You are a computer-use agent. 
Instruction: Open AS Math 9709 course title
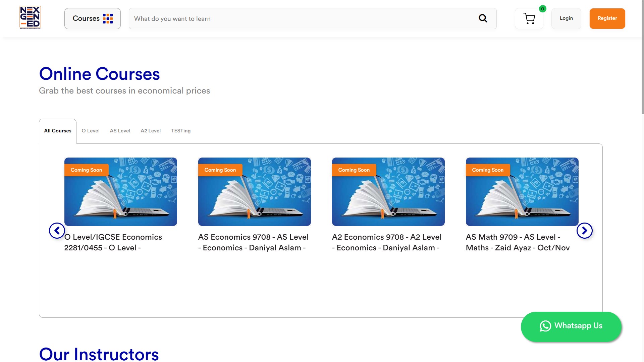pyautogui.click(x=518, y=242)
